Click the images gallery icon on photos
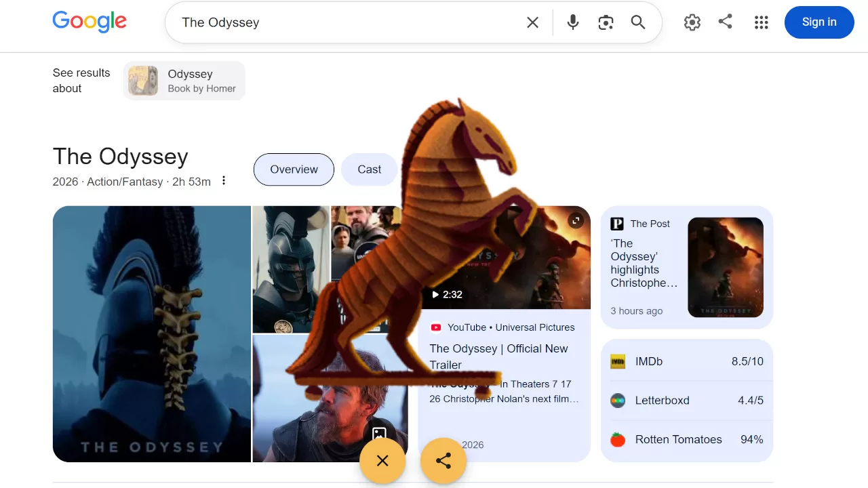The image size is (868, 488). (379, 433)
